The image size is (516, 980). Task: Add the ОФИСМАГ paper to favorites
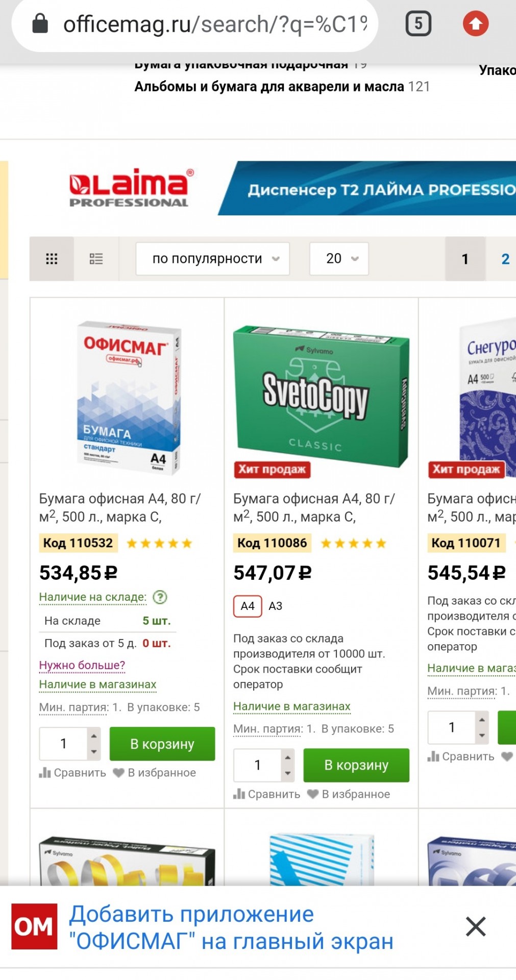pos(155,773)
